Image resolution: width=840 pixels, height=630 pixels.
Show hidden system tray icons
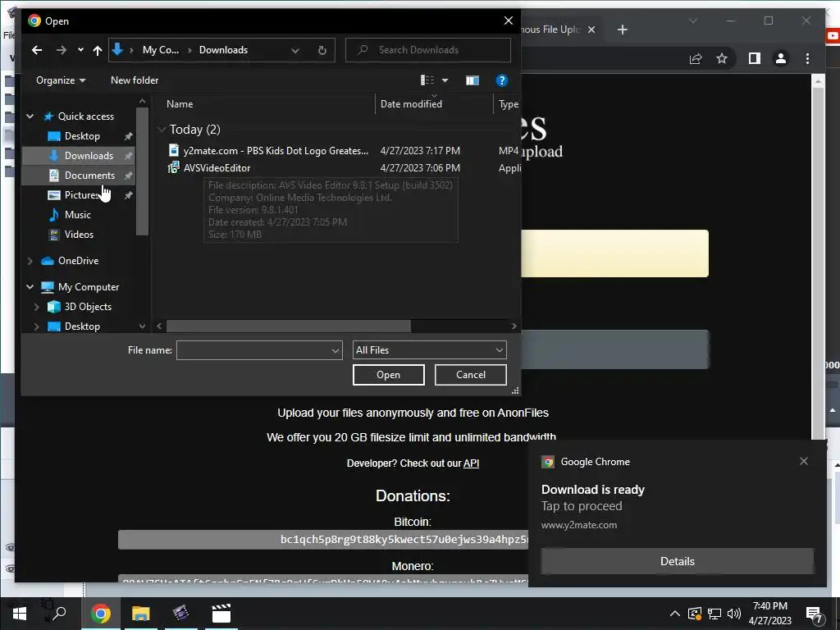pos(675,614)
